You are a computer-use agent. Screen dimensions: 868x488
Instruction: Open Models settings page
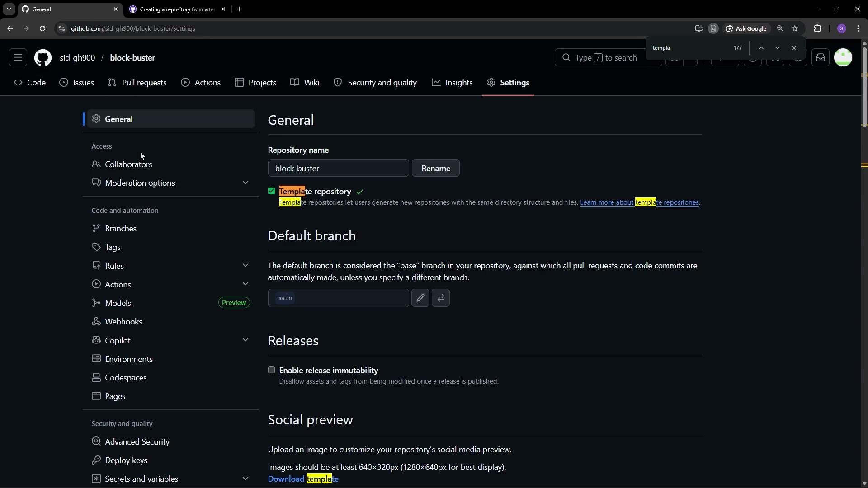coord(170,303)
